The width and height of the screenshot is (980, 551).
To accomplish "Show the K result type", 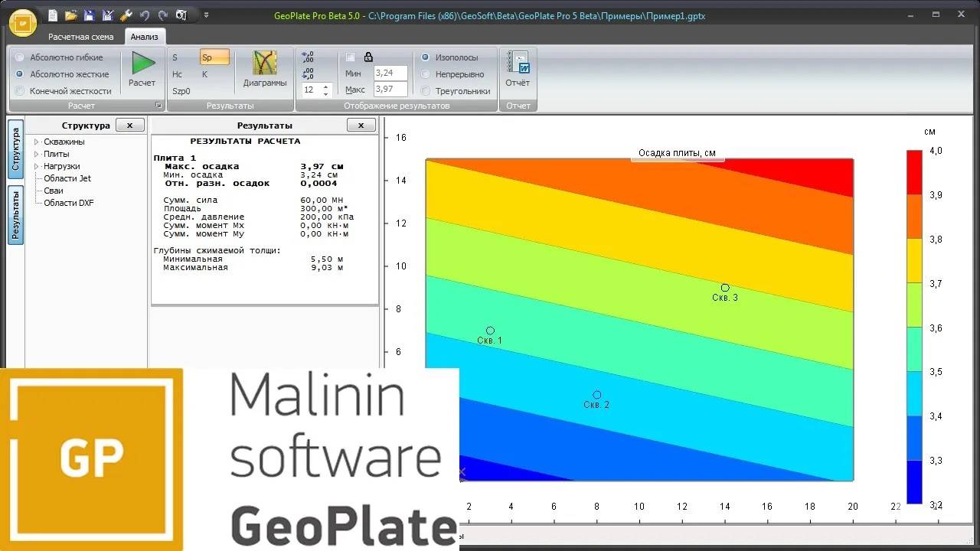I will pyautogui.click(x=205, y=74).
